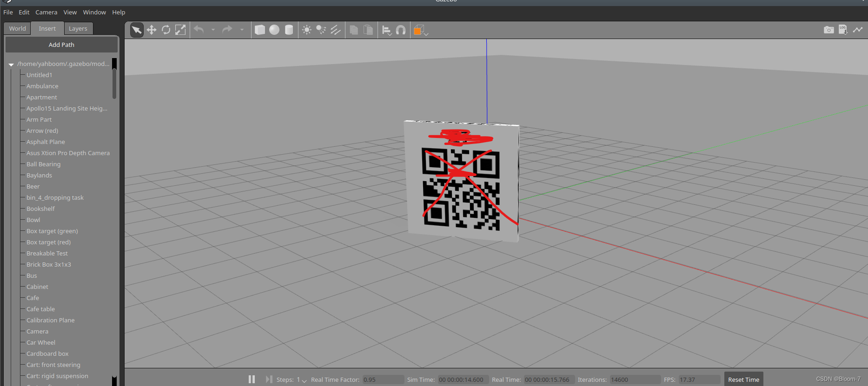Click the Reset Time button

point(743,379)
